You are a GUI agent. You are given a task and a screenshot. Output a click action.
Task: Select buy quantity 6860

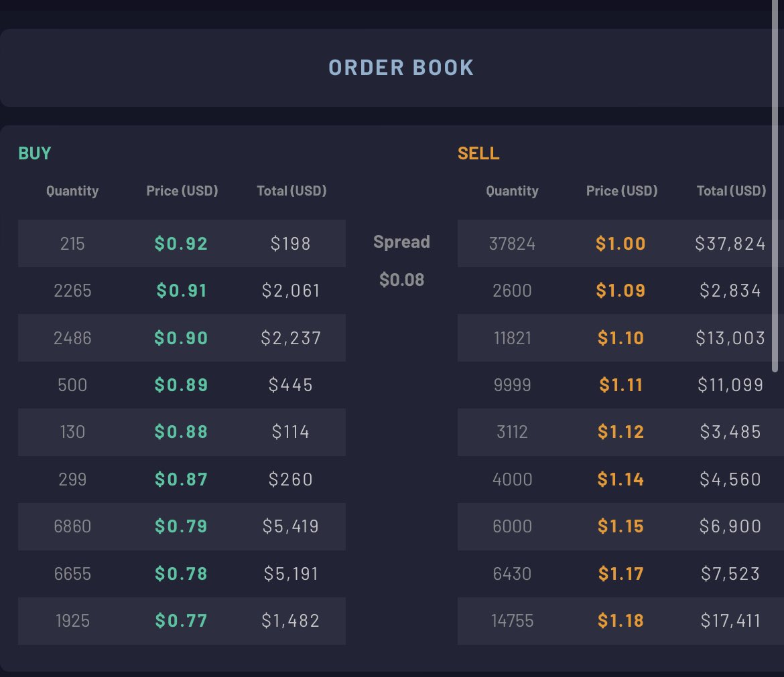coord(72,526)
